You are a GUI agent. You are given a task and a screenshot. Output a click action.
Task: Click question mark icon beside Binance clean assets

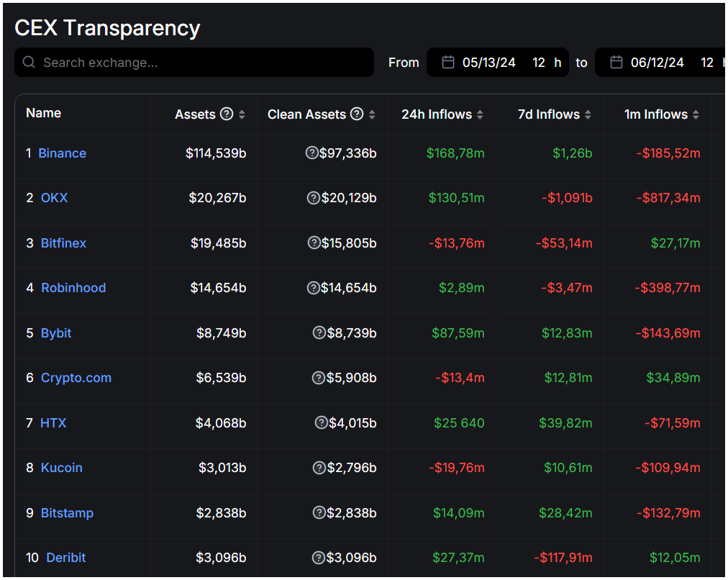pyautogui.click(x=311, y=153)
